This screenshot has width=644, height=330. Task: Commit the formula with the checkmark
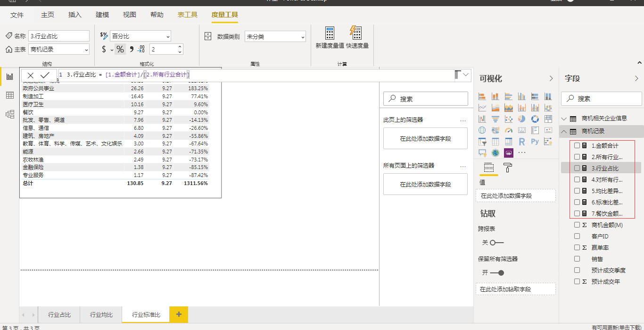click(x=45, y=75)
